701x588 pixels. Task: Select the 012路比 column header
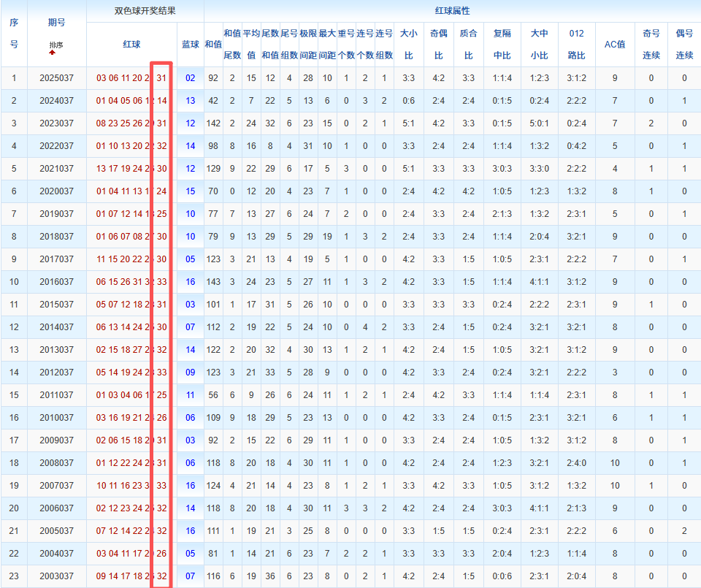tap(576, 45)
